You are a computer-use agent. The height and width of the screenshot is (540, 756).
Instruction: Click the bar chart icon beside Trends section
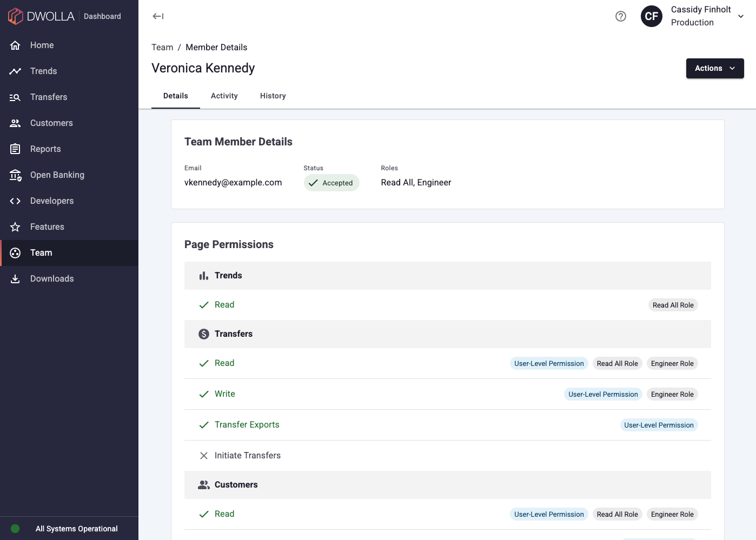[x=204, y=276]
